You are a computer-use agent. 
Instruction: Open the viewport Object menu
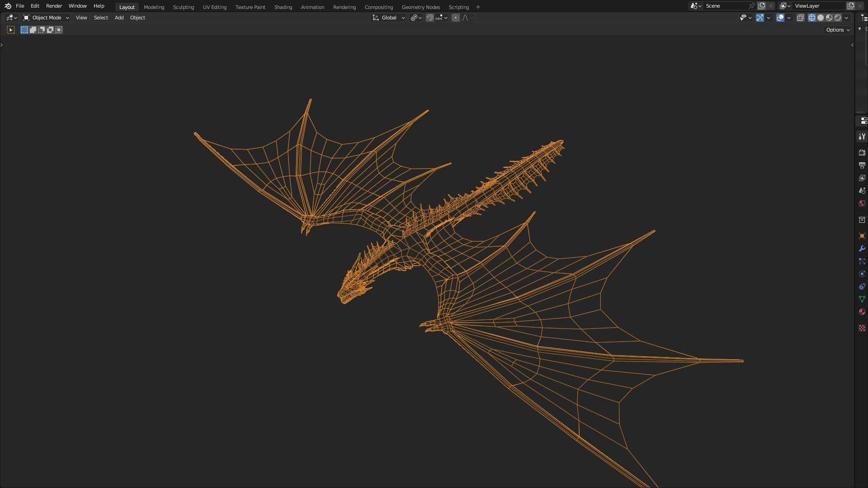(137, 18)
